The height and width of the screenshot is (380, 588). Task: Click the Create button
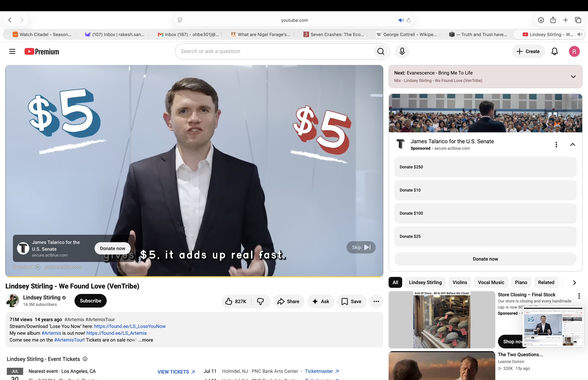point(528,51)
